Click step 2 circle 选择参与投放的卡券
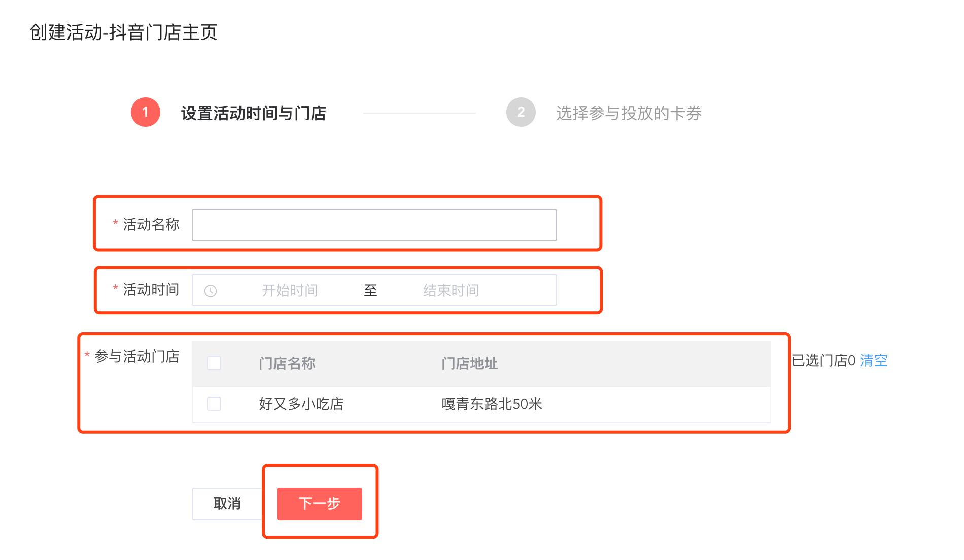This screenshot has height=560, width=964. coord(520,113)
